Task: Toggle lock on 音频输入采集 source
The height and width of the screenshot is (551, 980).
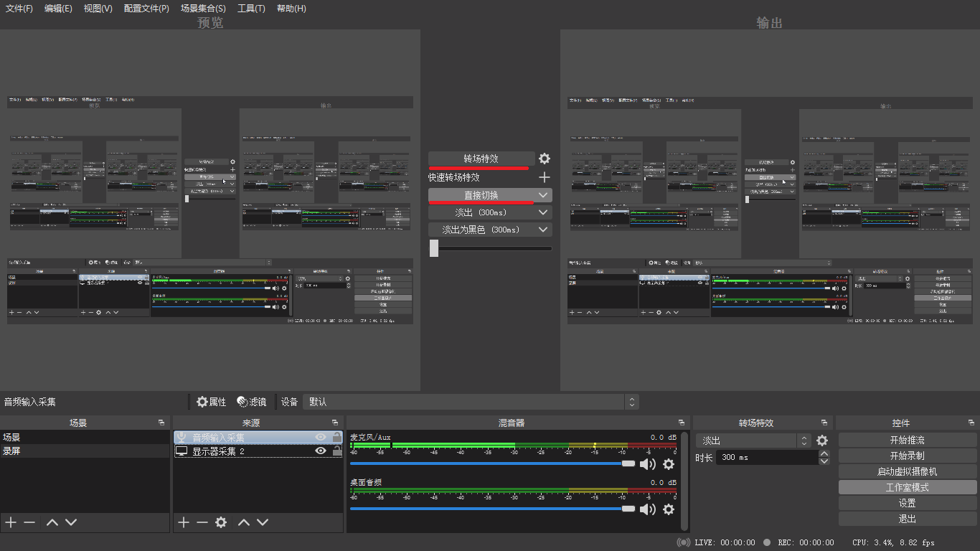Action: click(336, 437)
